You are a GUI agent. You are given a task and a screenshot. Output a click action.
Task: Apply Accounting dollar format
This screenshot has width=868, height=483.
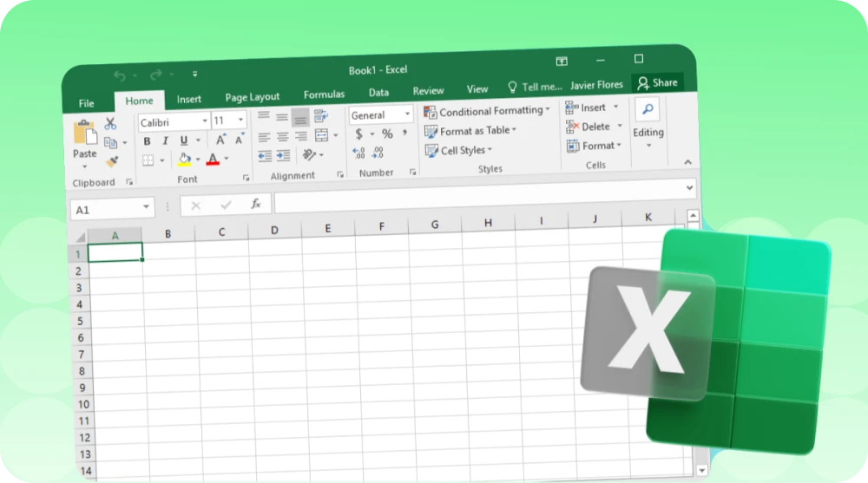[x=358, y=134]
